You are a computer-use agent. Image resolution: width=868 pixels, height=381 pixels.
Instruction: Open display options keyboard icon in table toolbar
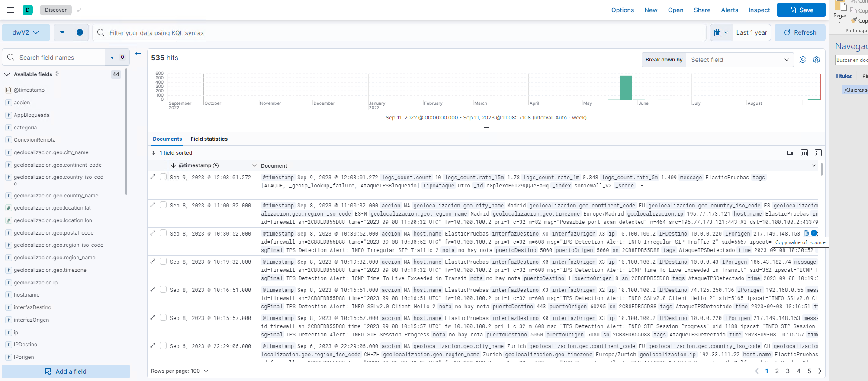click(x=791, y=153)
